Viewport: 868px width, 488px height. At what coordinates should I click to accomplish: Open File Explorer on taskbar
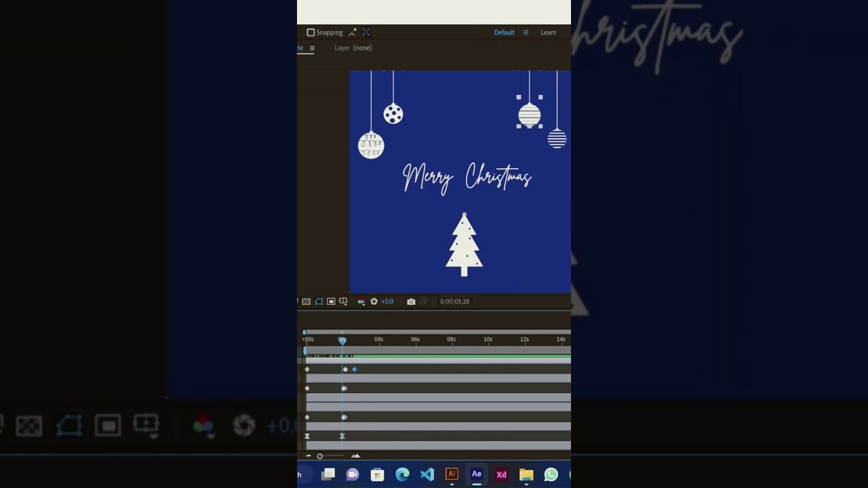(526, 474)
